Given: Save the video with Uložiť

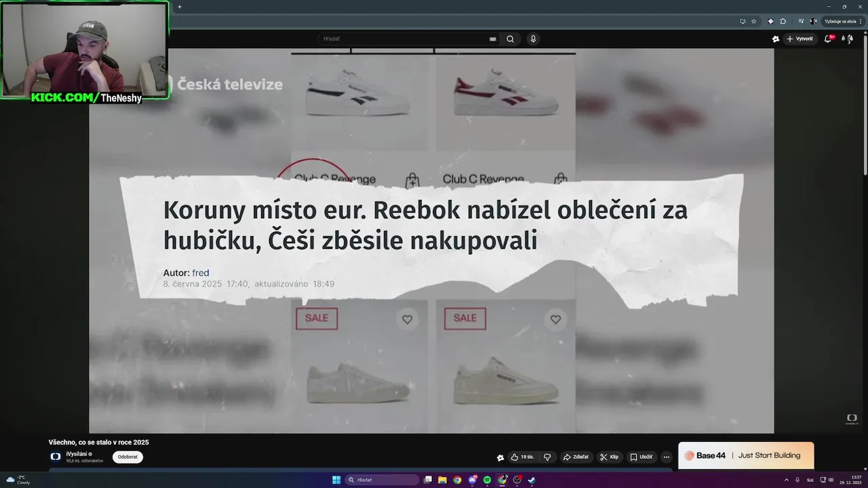Looking at the screenshot, I should pos(642,457).
